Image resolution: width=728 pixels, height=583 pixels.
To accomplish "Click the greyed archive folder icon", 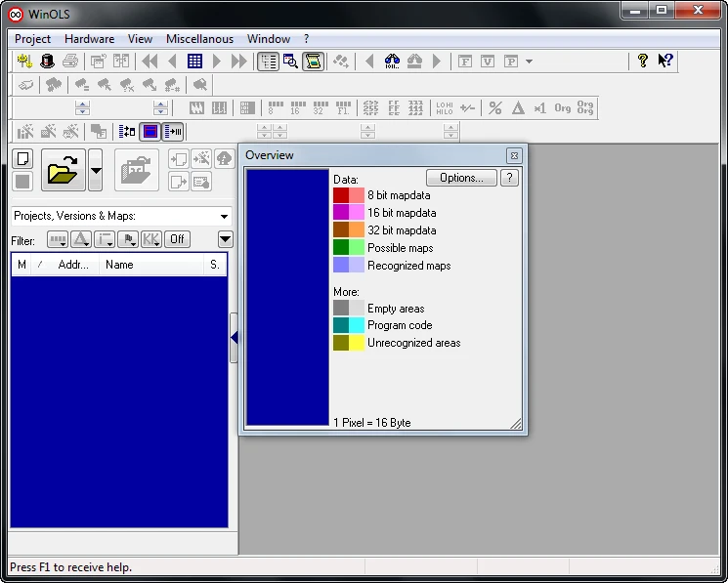I will pos(137,170).
